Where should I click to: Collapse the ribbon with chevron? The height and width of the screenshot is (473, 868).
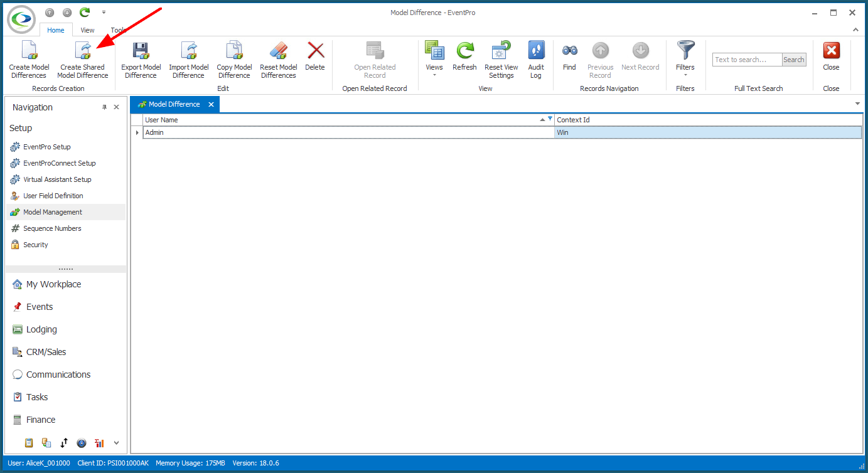click(x=855, y=29)
